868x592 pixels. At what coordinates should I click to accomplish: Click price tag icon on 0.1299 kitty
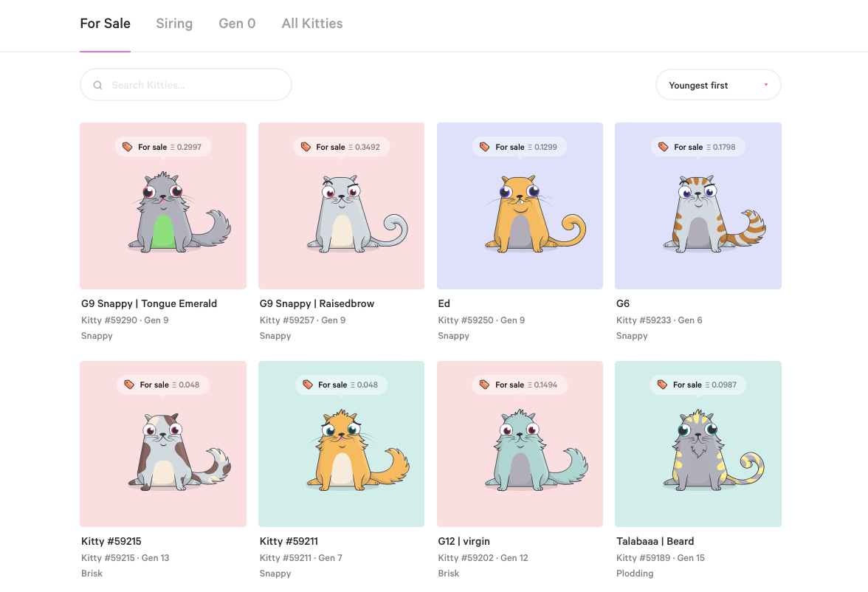(484, 147)
